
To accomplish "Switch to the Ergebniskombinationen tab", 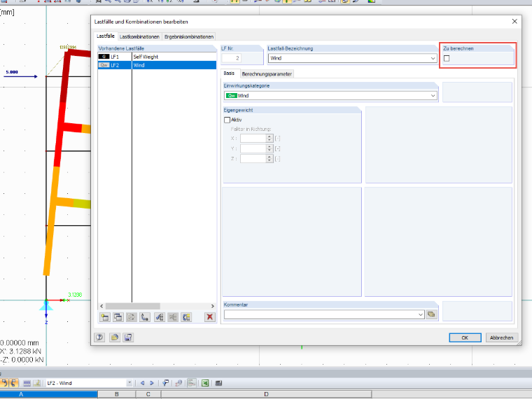I will [188, 36].
